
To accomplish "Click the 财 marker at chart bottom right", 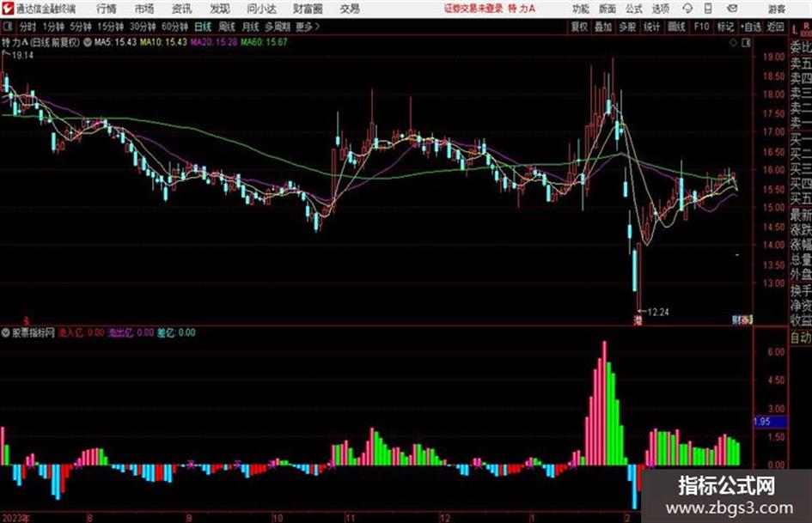I will click(736, 320).
